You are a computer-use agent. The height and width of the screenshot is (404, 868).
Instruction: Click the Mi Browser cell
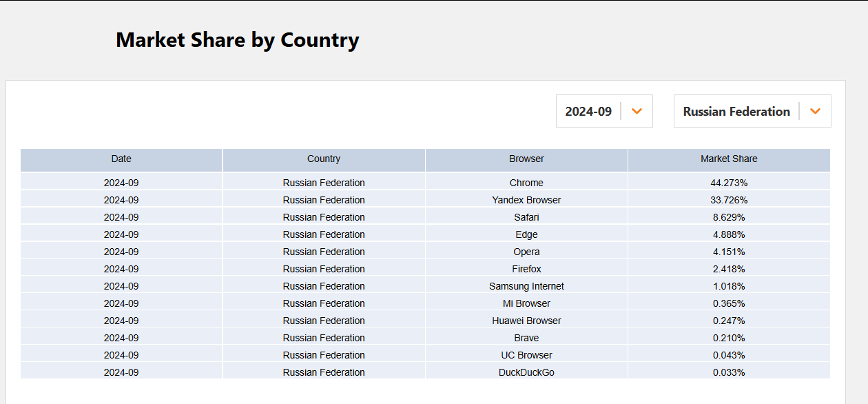[526, 303]
